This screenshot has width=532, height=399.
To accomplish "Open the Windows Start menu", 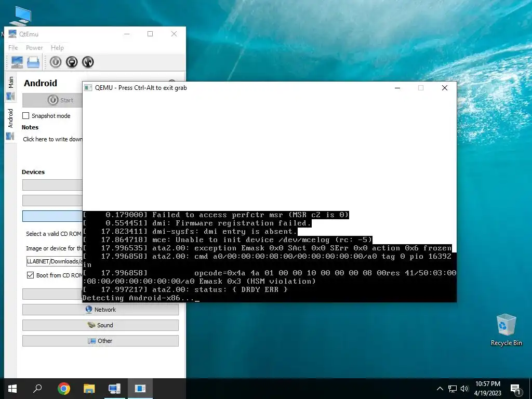I will [x=12, y=389].
